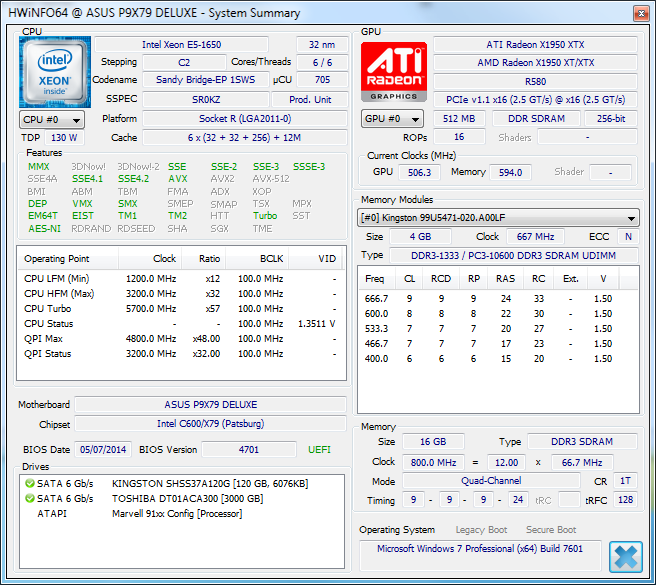This screenshot has height=585, width=656.
Task: Click the GPU clock 506.3 field
Action: tap(419, 172)
